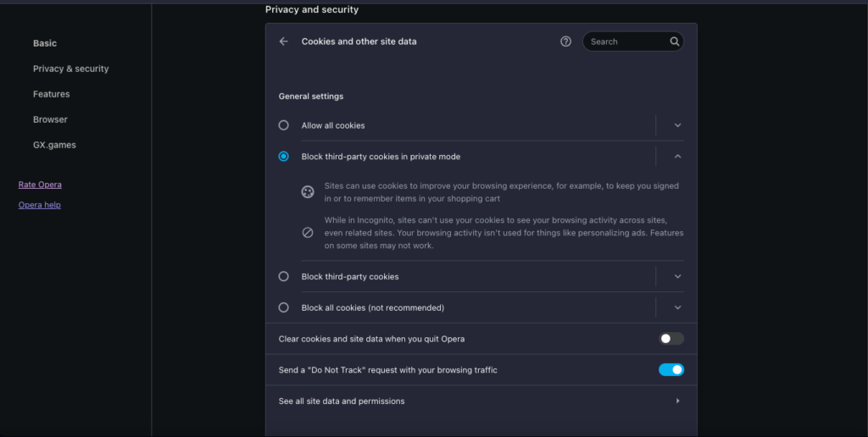Open the Features settings section
This screenshot has height=437, width=868.
pos(52,94)
